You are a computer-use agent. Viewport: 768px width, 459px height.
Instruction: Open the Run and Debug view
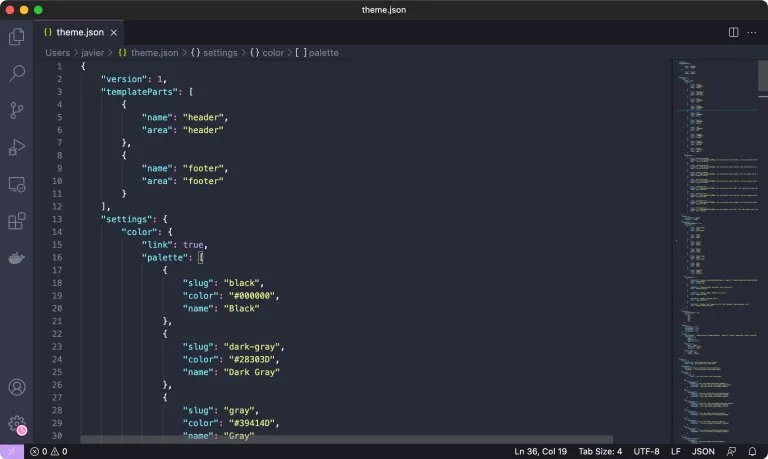17,147
